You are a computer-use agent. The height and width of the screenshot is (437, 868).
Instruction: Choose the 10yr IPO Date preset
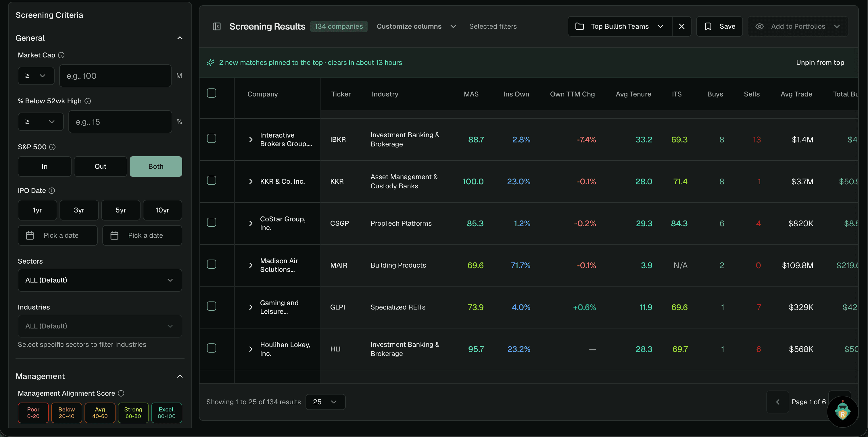tap(162, 210)
